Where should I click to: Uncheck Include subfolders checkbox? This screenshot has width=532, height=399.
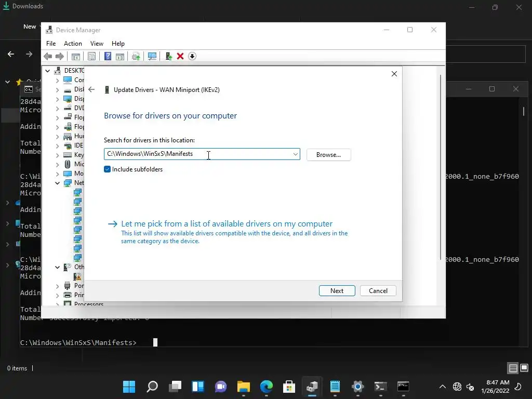[x=107, y=169]
